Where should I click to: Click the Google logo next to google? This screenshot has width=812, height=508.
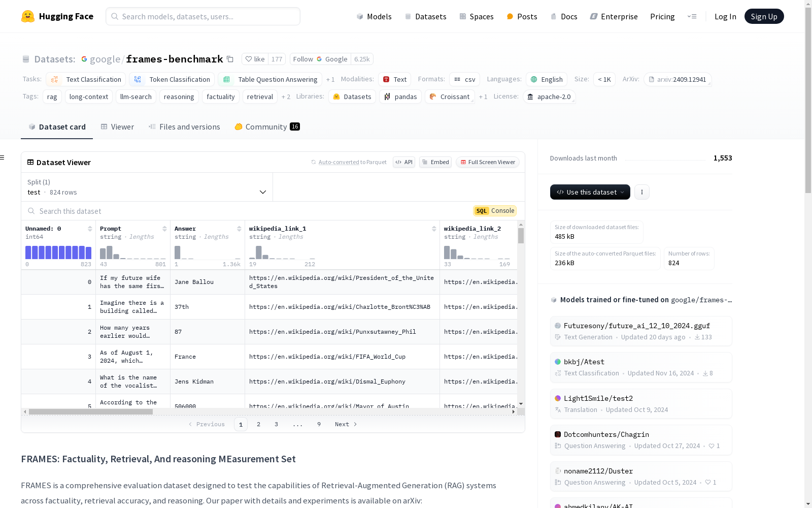pyautogui.click(x=84, y=59)
